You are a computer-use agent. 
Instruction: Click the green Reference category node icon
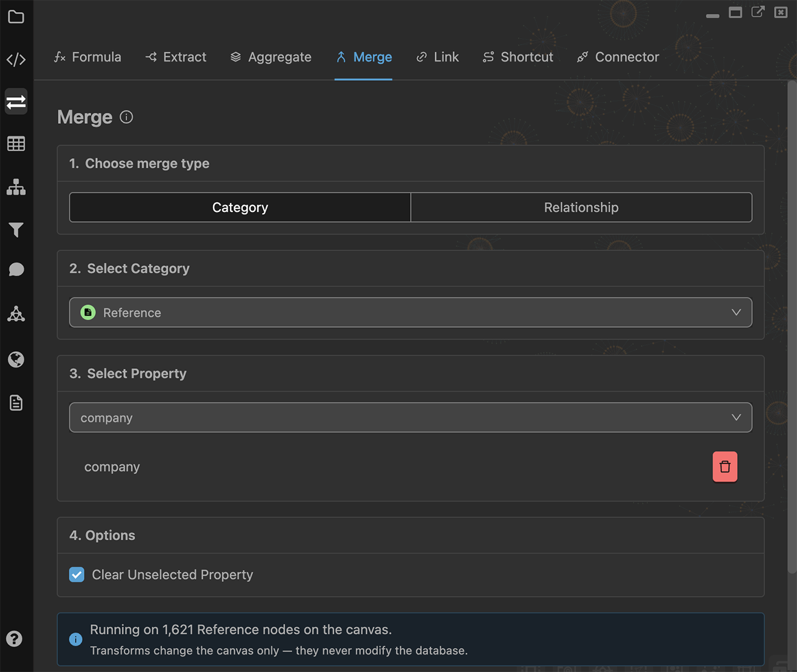88,313
